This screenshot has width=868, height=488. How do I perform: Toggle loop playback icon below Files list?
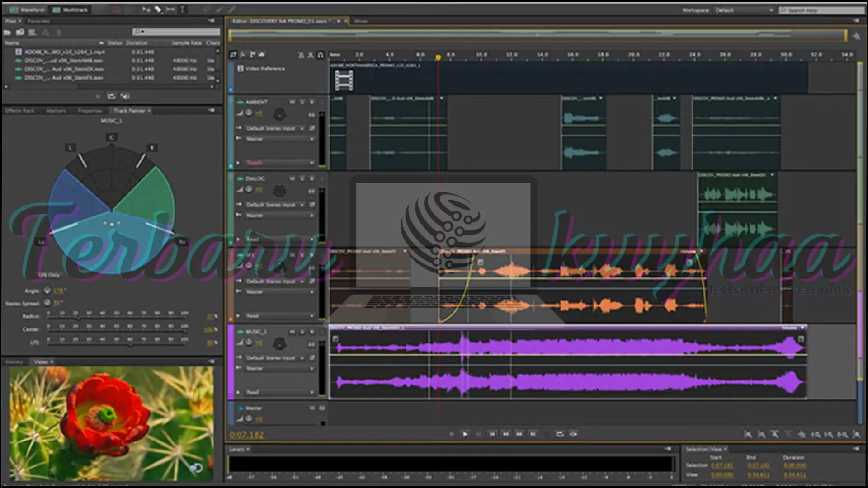(x=111, y=96)
